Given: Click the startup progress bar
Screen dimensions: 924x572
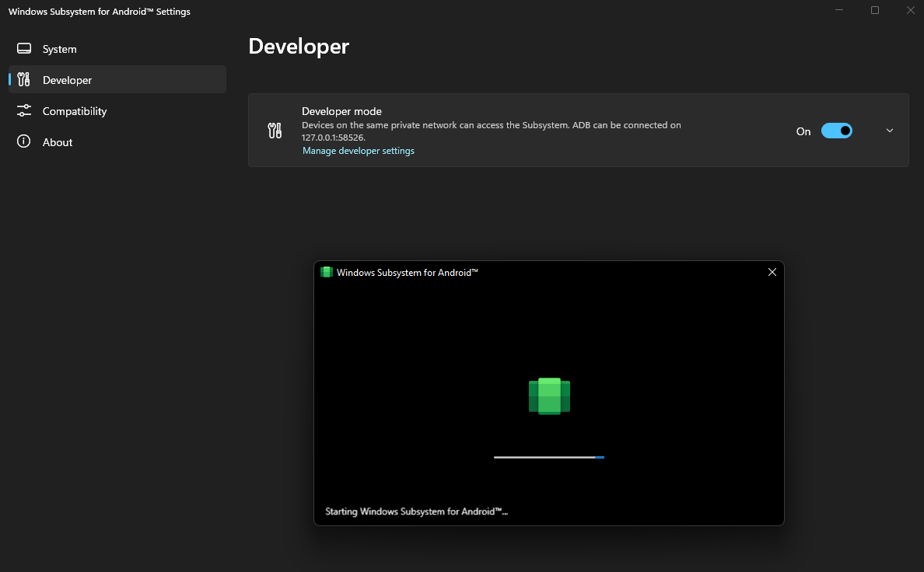Looking at the screenshot, I should pyautogui.click(x=549, y=457).
